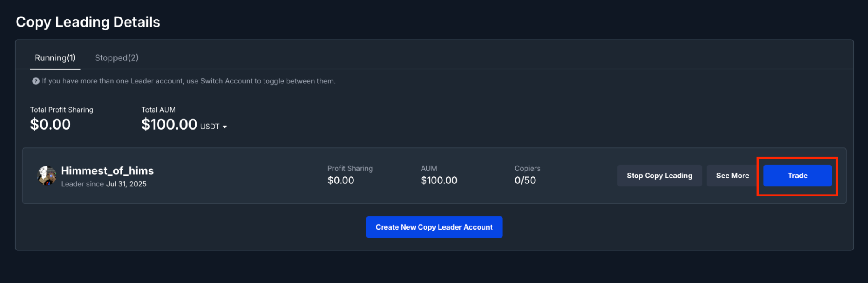Screen dimensions: 868x283
Task: Click the row's Profit Sharing $0.00 value
Action: click(x=341, y=180)
